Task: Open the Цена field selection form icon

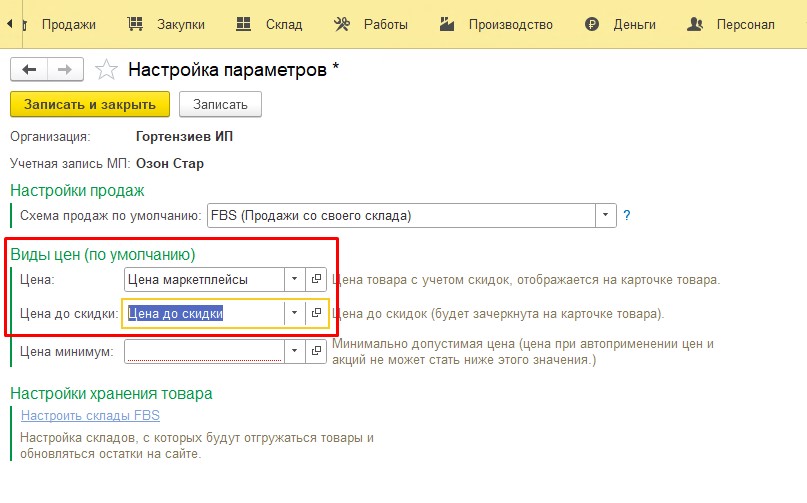Action: tap(316, 279)
